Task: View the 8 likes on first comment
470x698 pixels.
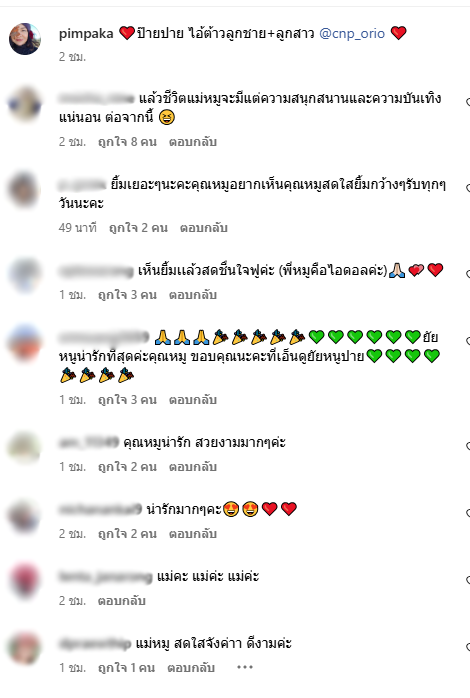Action: click(x=127, y=142)
